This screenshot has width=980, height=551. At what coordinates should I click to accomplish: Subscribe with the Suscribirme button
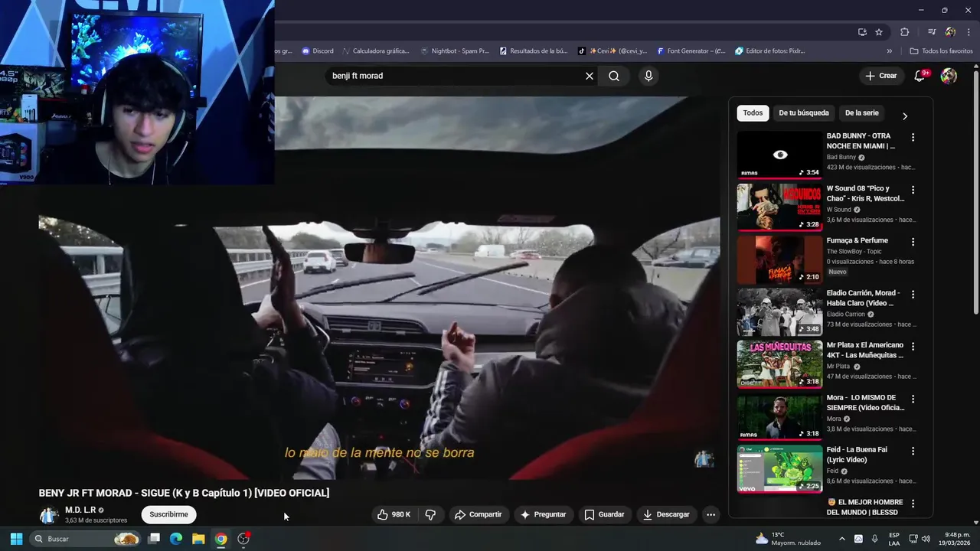pos(169,514)
